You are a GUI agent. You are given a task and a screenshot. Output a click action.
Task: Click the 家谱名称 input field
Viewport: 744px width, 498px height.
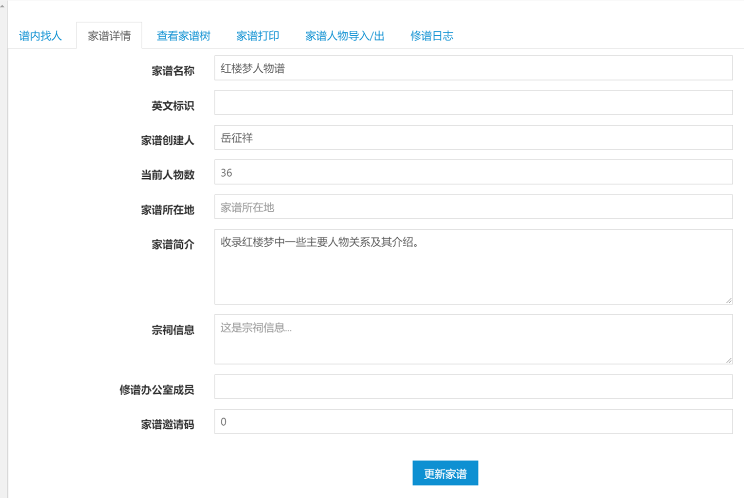(x=473, y=68)
